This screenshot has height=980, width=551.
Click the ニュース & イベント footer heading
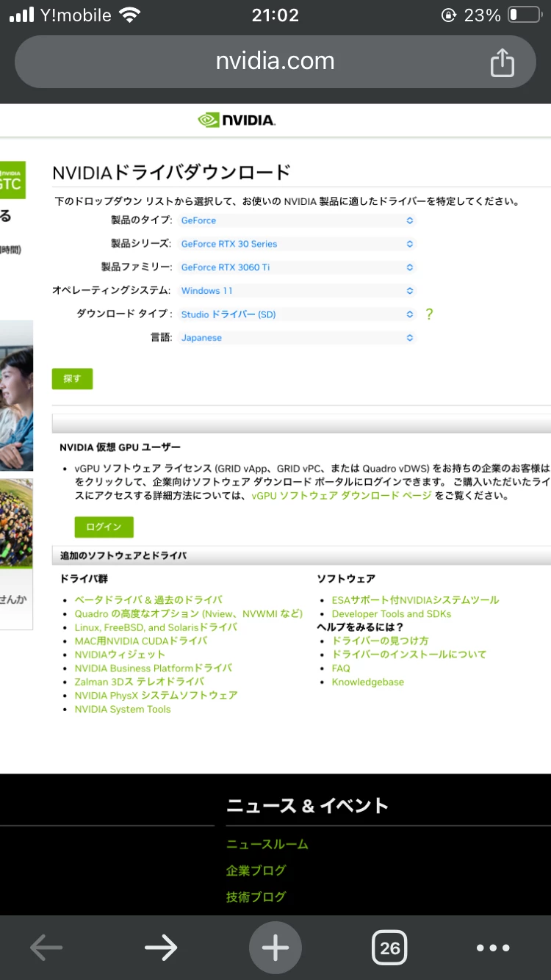click(x=307, y=806)
